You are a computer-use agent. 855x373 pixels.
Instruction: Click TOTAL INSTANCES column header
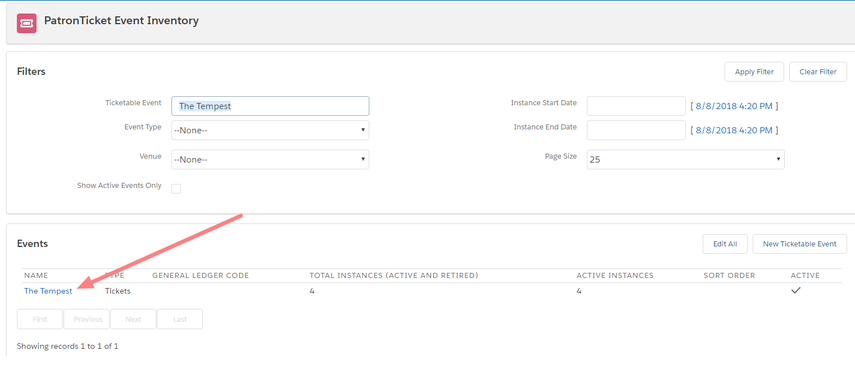coord(394,275)
